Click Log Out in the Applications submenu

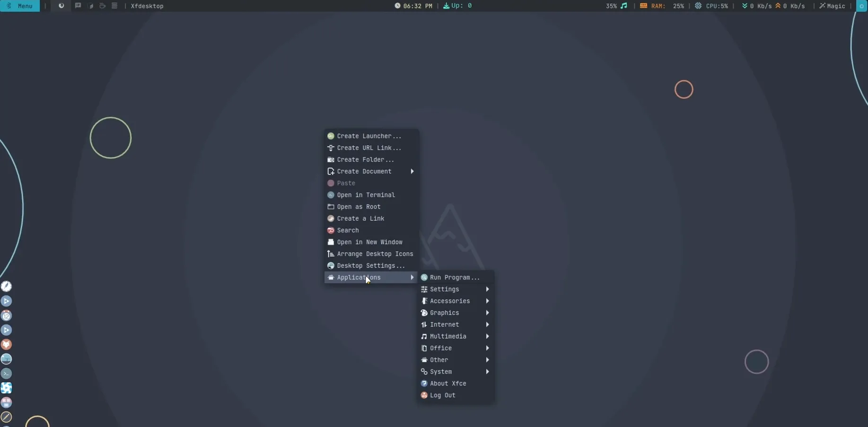(456, 395)
